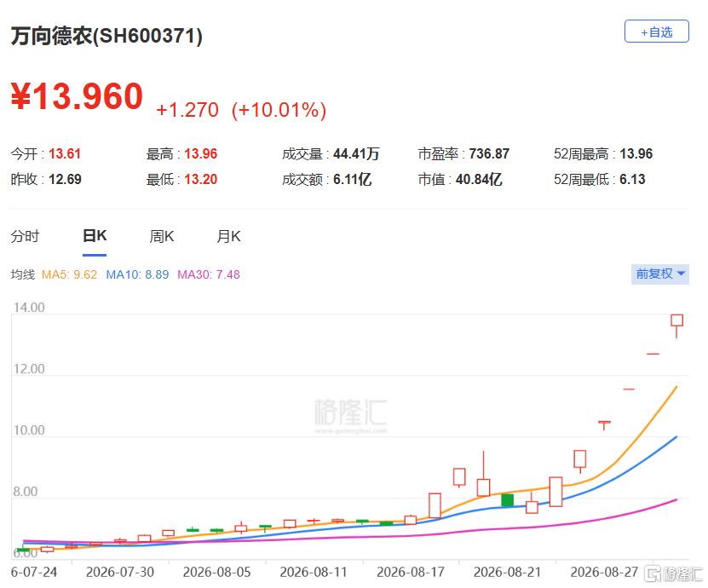708x588 pixels.
Task: Click the stock title 万向德农(SH600371)
Action: pyautogui.click(x=106, y=36)
